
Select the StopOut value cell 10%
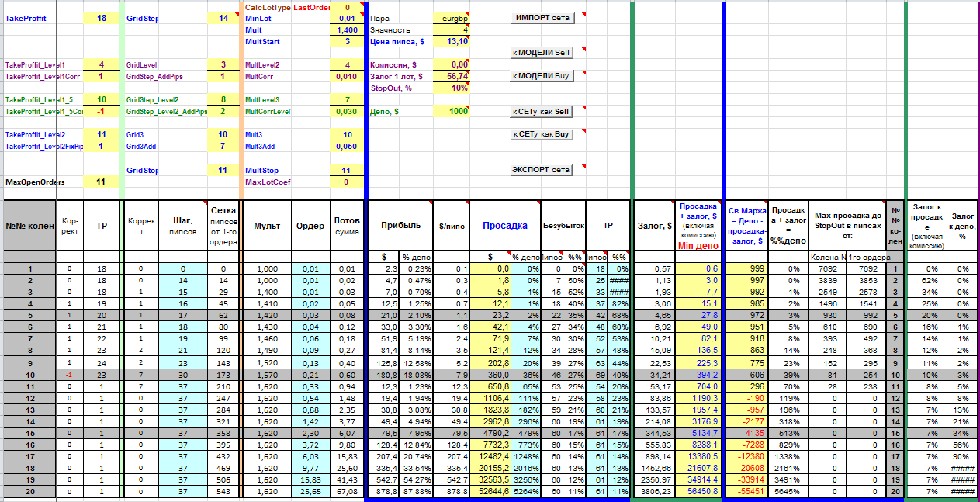tap(451, 88)
